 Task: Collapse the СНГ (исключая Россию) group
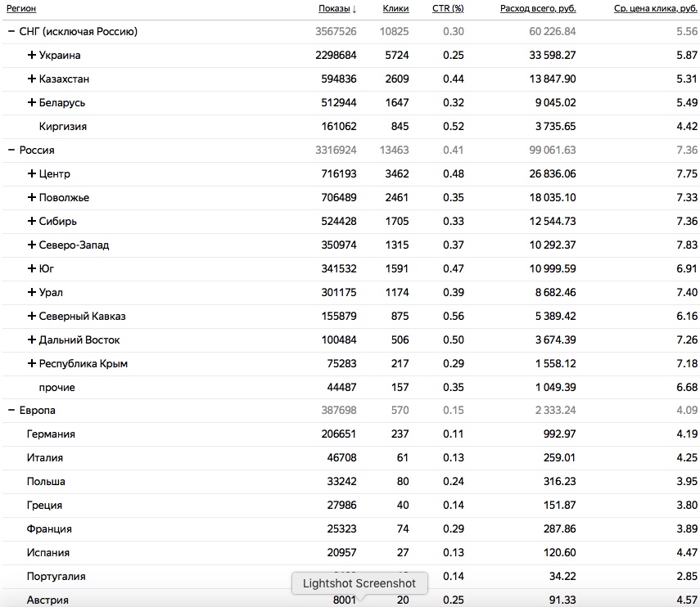[x=11, y=32]
